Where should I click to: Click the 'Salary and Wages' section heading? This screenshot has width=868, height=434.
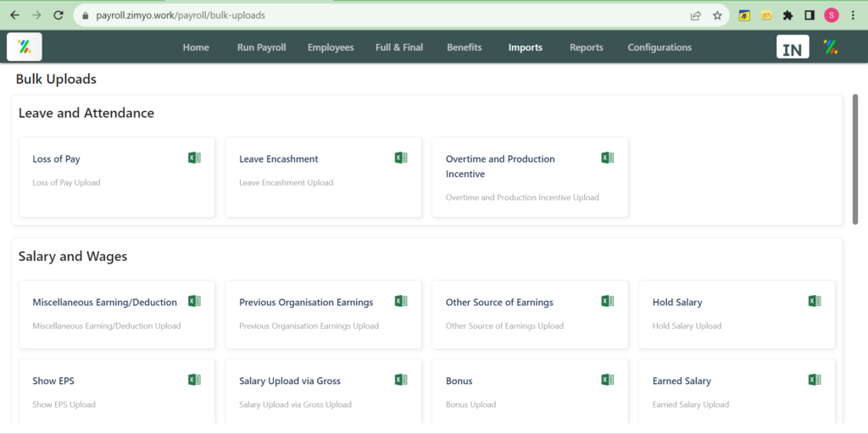[x=73, y=256]
